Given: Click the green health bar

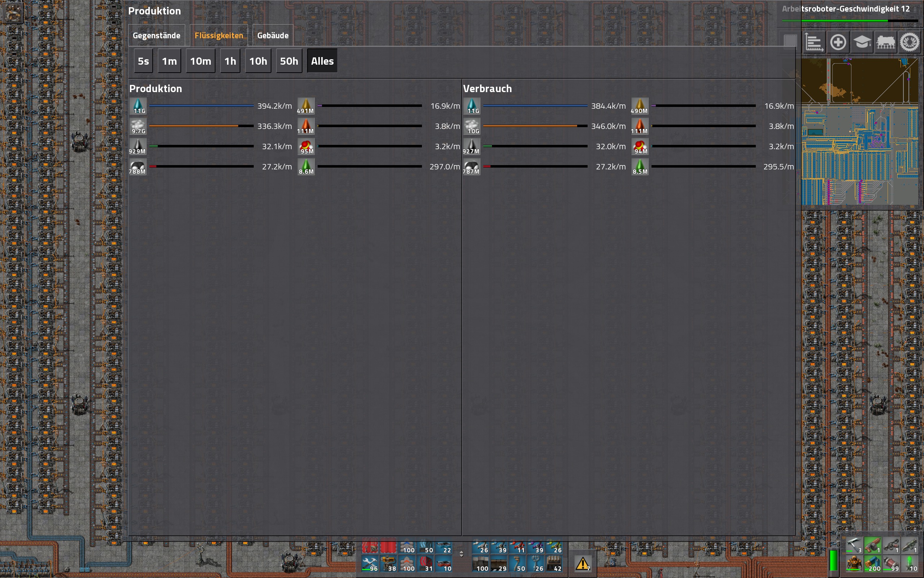Looking at the screenshot, I should tap(834, 560).
